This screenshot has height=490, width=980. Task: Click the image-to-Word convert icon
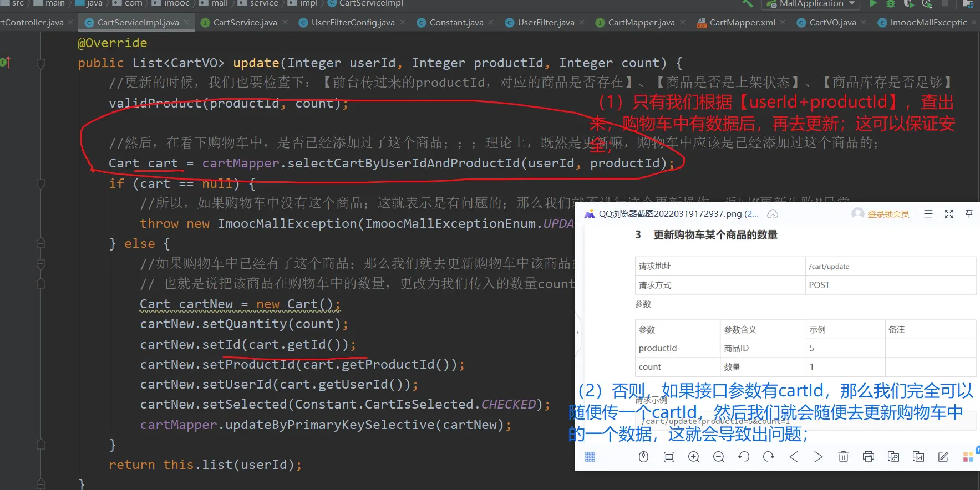(918, 457)
